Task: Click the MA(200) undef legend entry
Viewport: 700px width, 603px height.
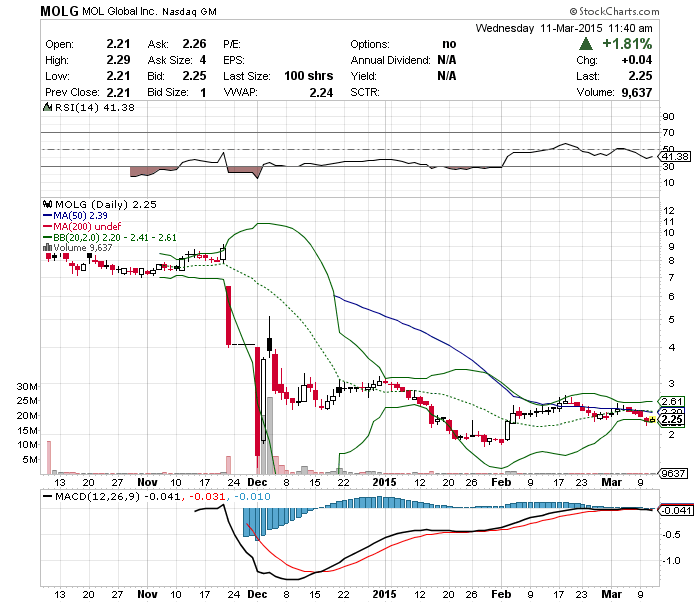Action: 87,226
